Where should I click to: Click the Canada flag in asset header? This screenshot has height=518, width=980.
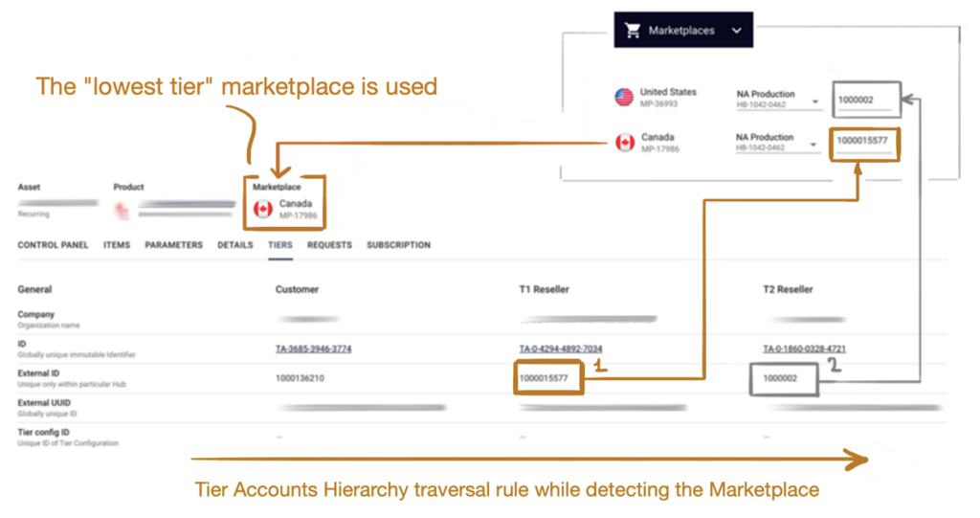263,209
